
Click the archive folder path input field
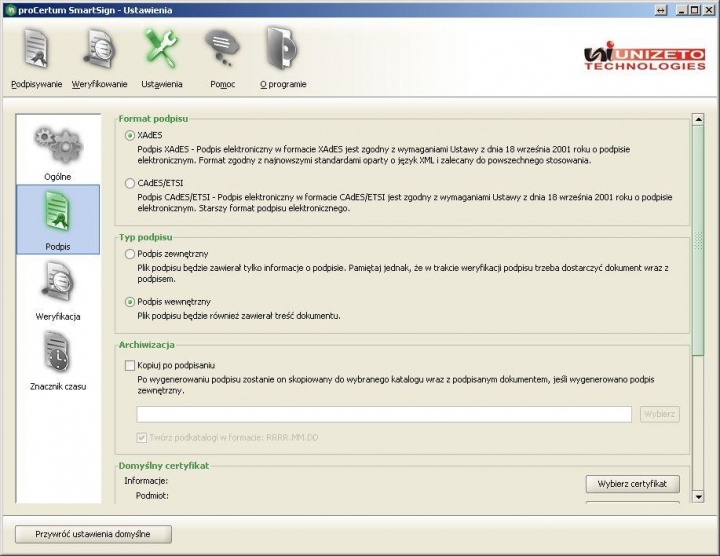(x=384, y=414)
